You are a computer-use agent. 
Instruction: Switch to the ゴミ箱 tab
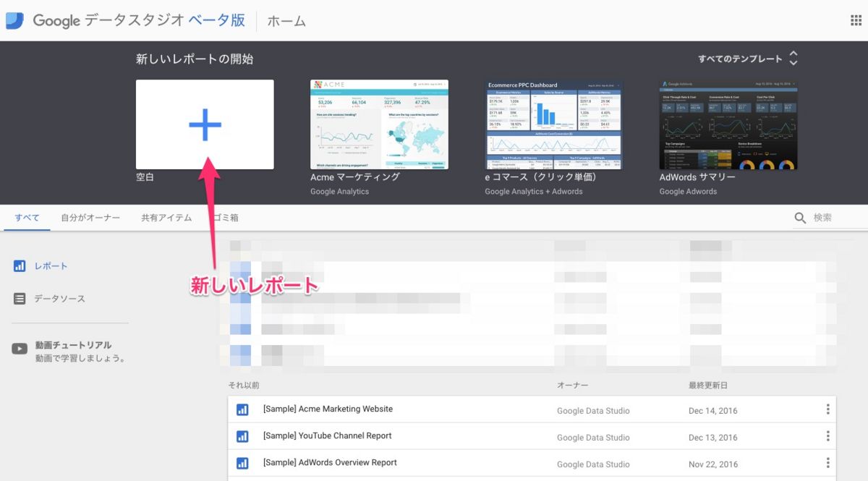pos(226,218)
